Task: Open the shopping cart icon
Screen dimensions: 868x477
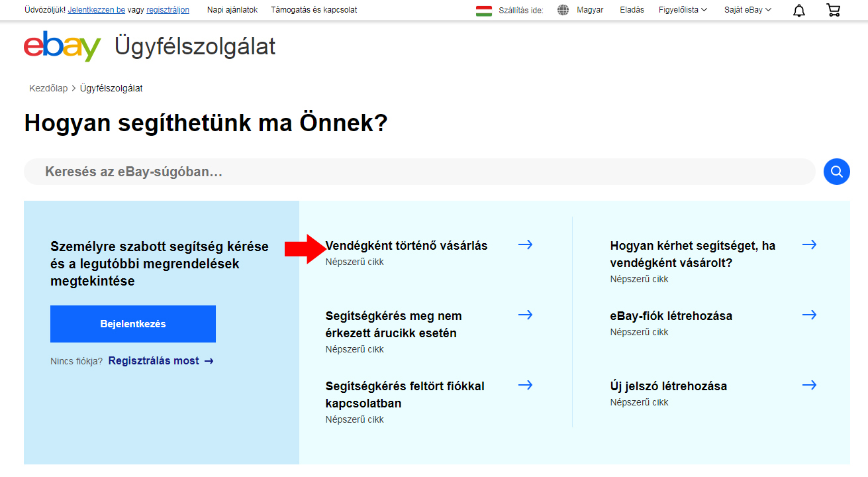Action: pos(833,10)
